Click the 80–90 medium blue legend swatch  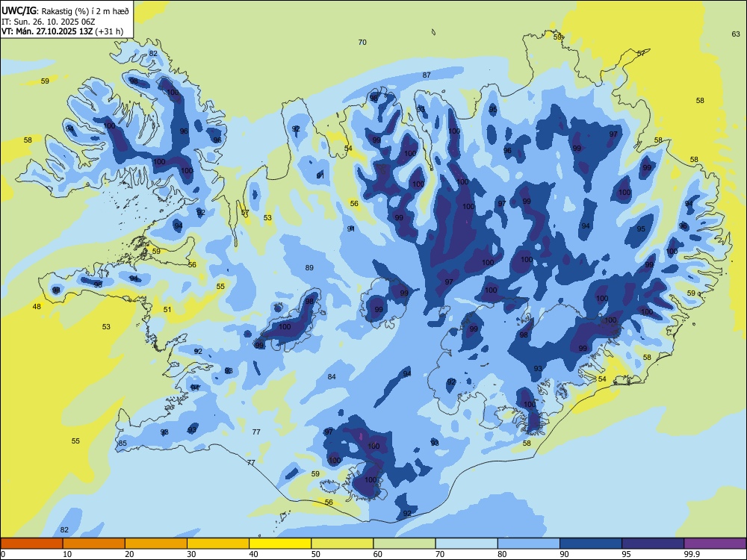pos(529,544)
